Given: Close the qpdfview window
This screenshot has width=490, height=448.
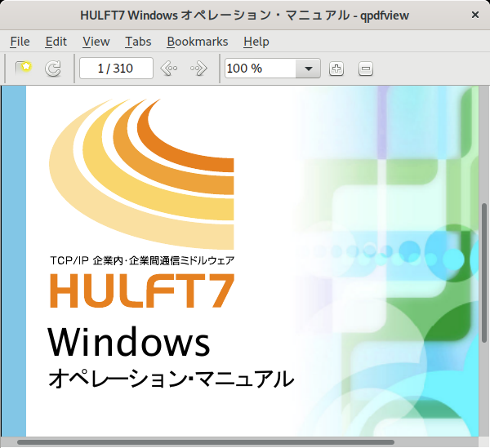Looking at the screenshot, I should coord(475,15).
